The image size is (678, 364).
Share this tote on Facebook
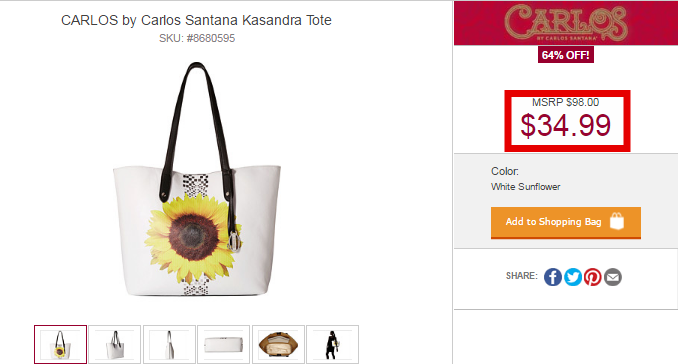tap(553, 277)
